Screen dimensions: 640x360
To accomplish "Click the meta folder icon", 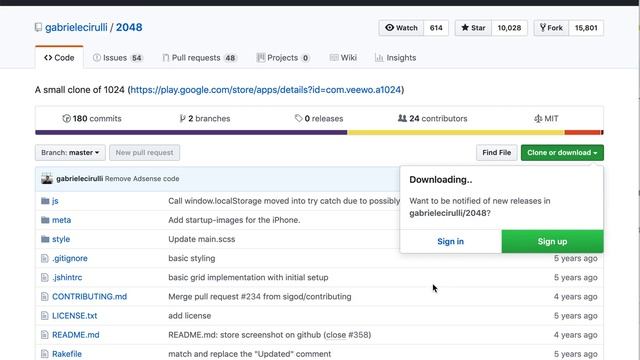I will (x=45, y=220).
